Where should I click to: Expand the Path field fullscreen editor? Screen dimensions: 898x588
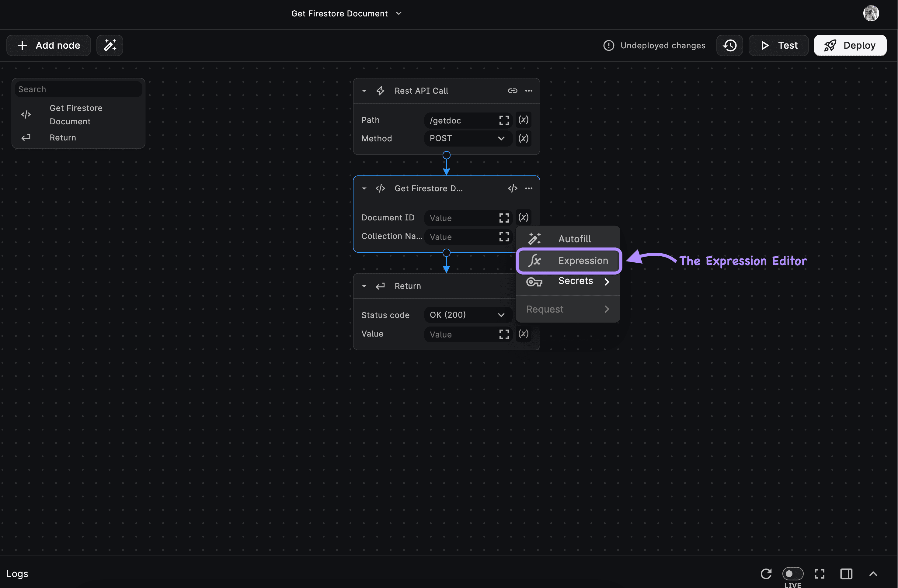click(504, 120)
